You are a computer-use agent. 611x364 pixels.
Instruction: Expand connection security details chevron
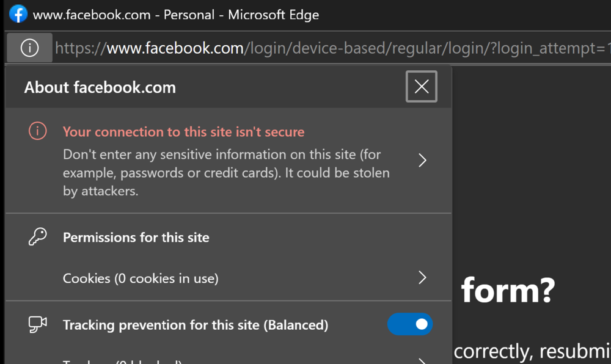pyautogui.click(x=422, y=161)
